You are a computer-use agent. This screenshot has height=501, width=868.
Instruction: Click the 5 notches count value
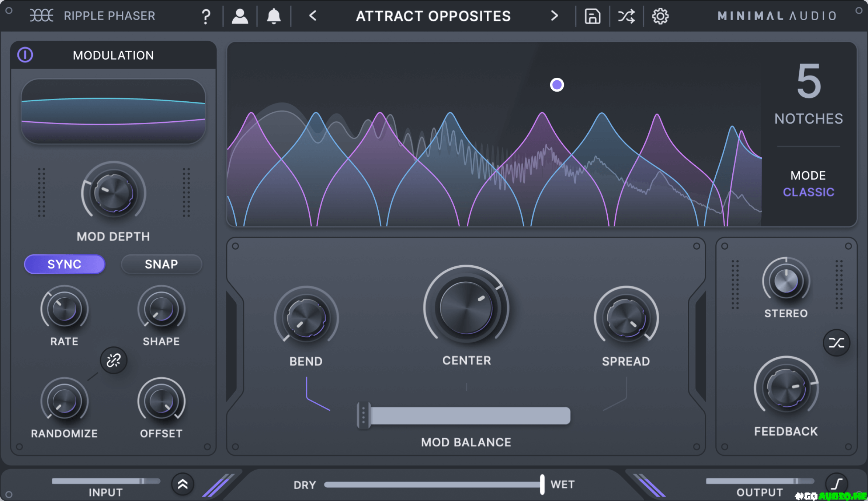pyautogui.click(x=809, y=81)
